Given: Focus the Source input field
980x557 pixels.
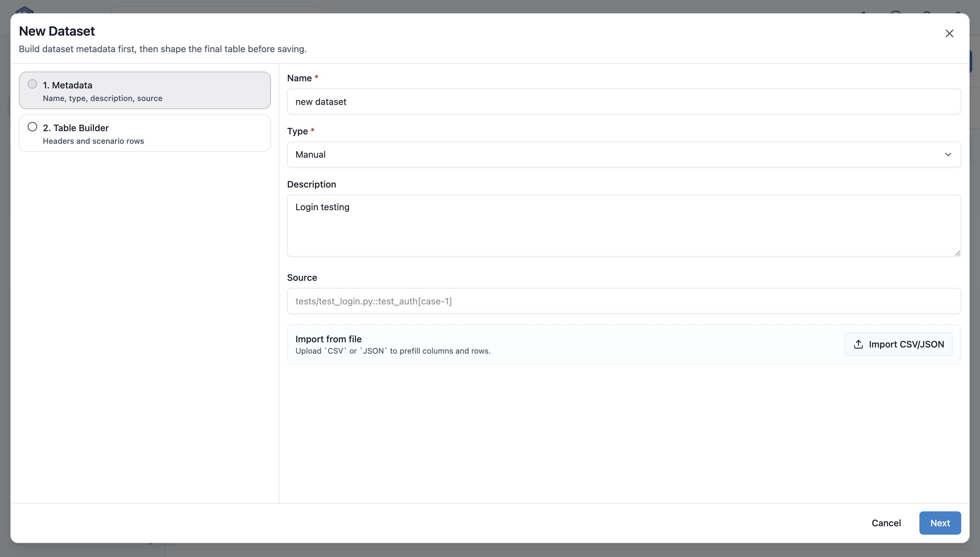Looking at the screenshot, I should coord(624,301).
